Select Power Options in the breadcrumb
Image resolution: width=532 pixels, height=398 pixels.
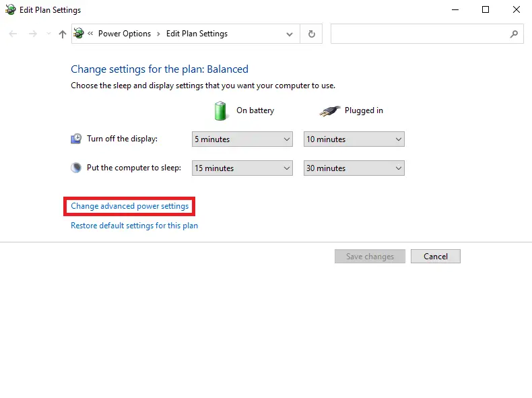[125, 34]
